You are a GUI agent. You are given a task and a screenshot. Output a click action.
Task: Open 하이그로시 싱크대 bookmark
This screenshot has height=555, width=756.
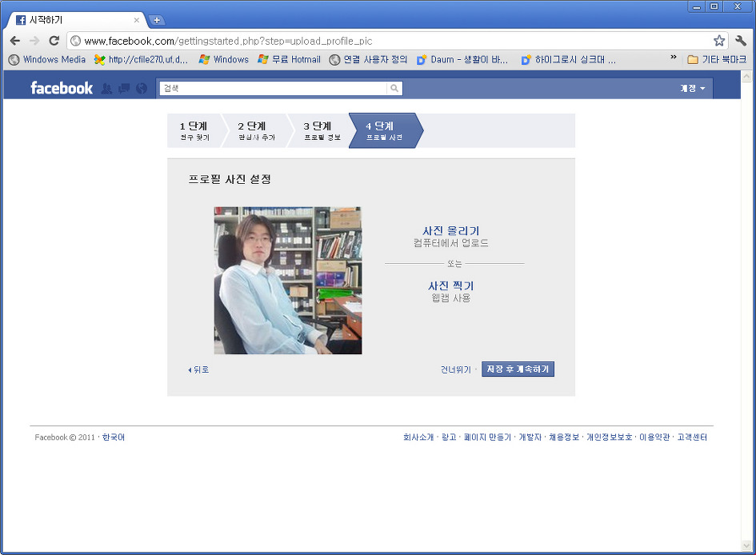click(569, 59)
